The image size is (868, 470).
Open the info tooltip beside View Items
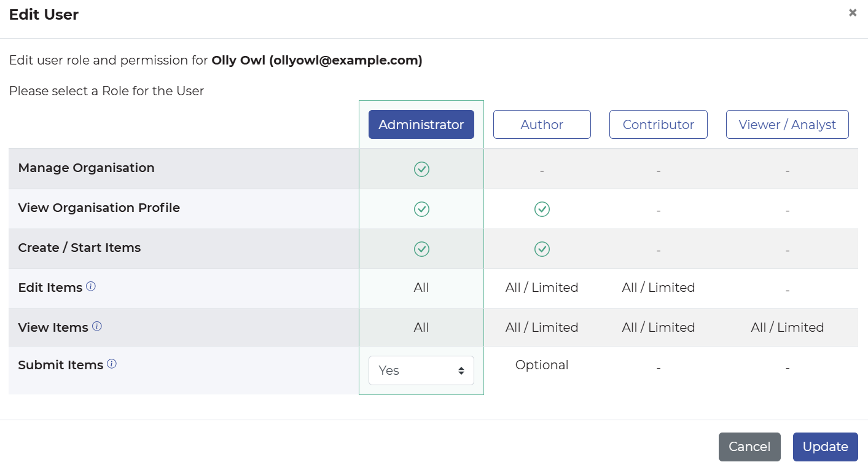[x=97, y=326]
